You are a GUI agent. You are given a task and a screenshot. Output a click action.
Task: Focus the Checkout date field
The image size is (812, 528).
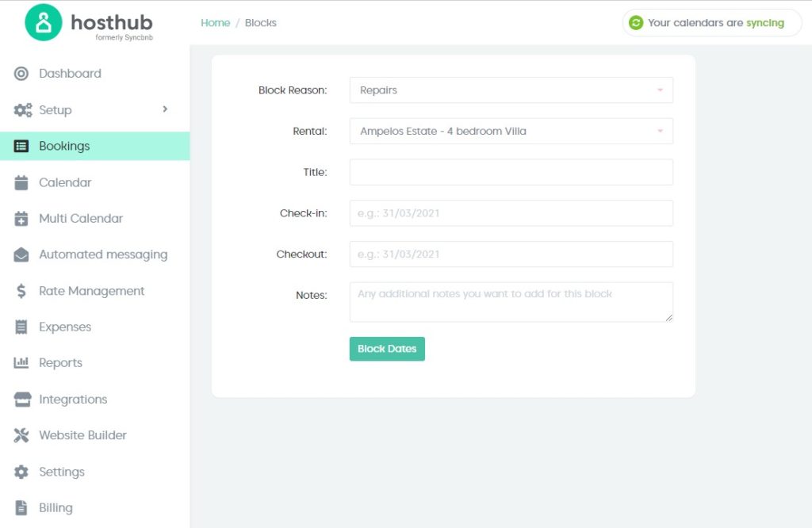[511, 254]
